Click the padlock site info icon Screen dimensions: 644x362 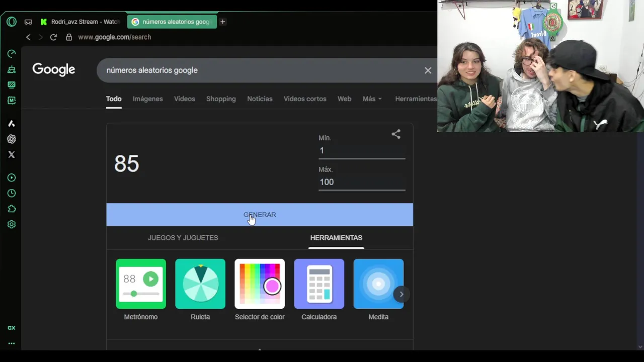click(69, 37)
